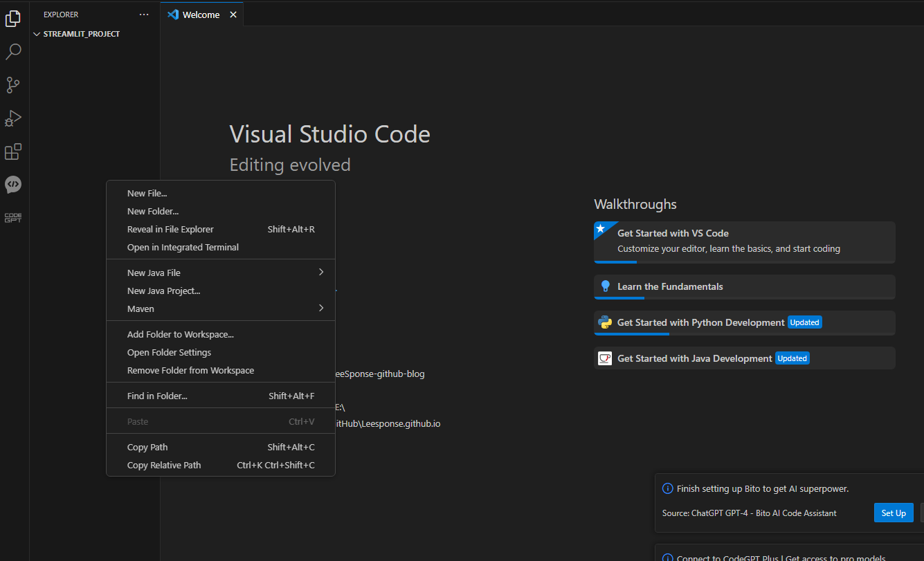The height and width of the screenshot is (561, 924).
Task: Click the Source: ChatGPT GPT-4 Bito text
Action: point(750,513)
